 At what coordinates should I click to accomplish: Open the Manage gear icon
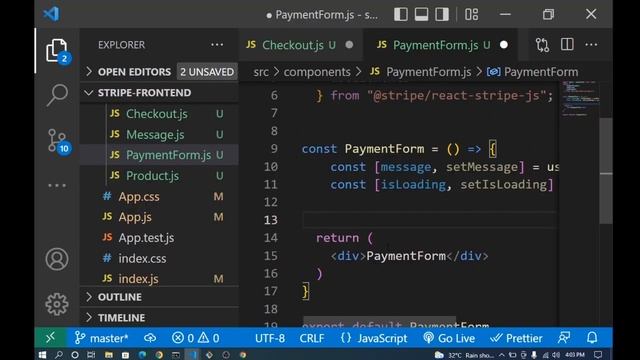(57, 304)
